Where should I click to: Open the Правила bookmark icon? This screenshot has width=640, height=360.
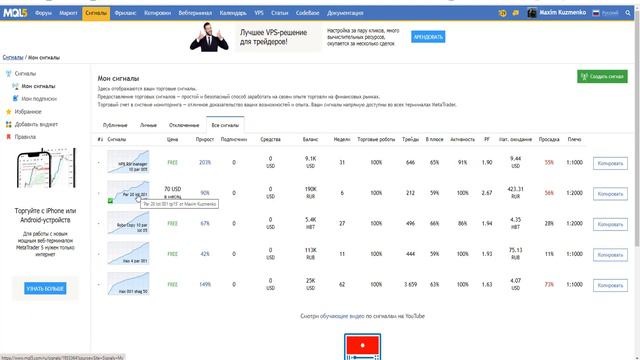pos(9,137)
